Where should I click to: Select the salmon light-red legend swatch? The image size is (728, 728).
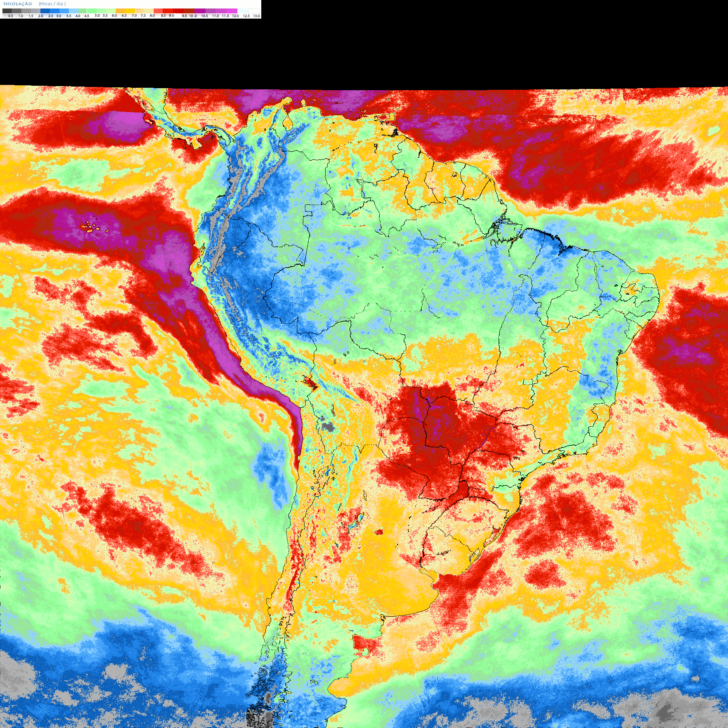click(158, 11)
